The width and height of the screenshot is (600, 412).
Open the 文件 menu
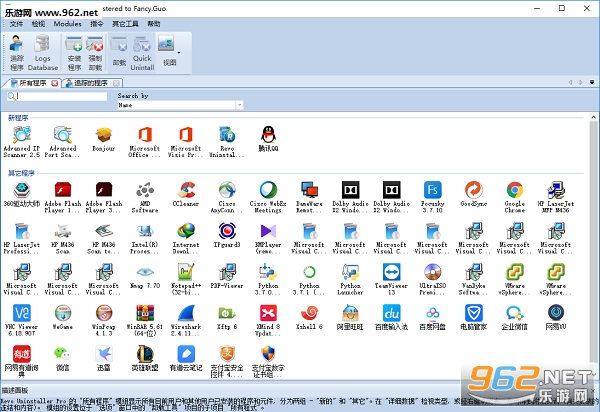16,24
